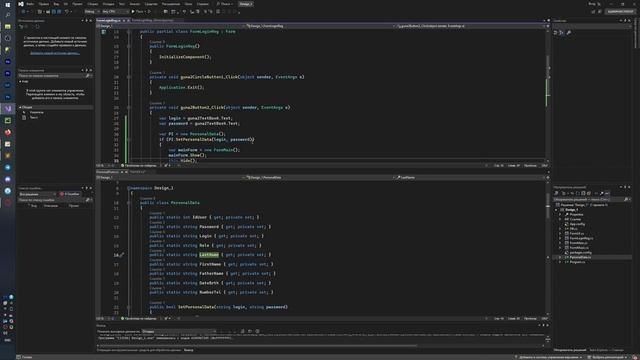Image resolution: width=640 pixels, height=360 pixels.
Task: Open the Правка menu
Action: click(44, 4)
